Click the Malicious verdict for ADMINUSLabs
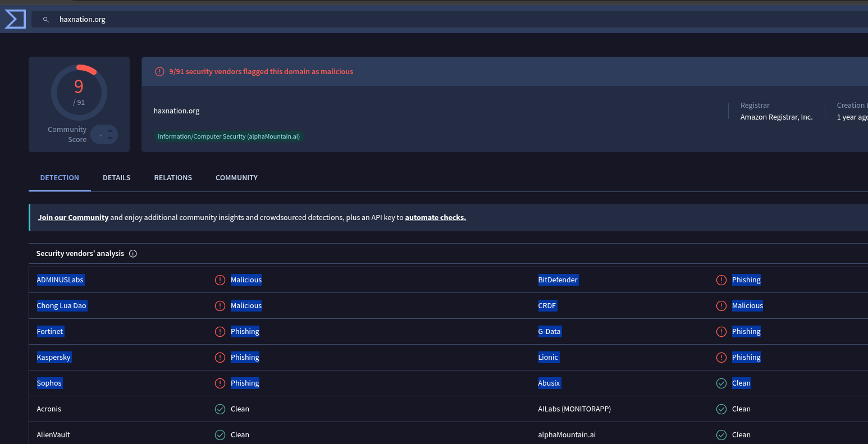Image resolution: width=868 pixels, height=444 pixels. coord(246,280)
